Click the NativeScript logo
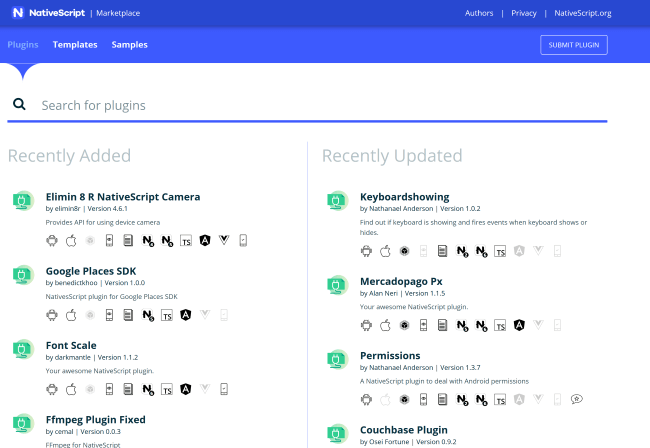The width and height of the screenshot is (650, 448). 48,13
